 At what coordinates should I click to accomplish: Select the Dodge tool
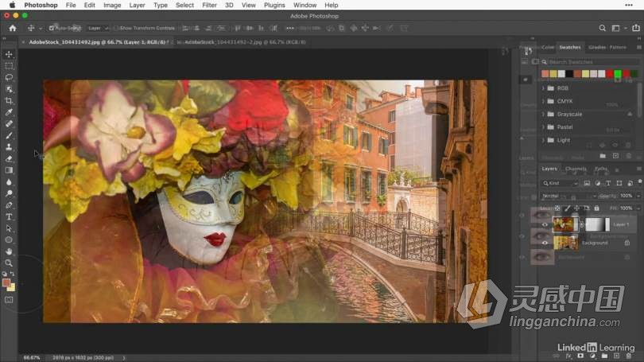tap(9, 193)
